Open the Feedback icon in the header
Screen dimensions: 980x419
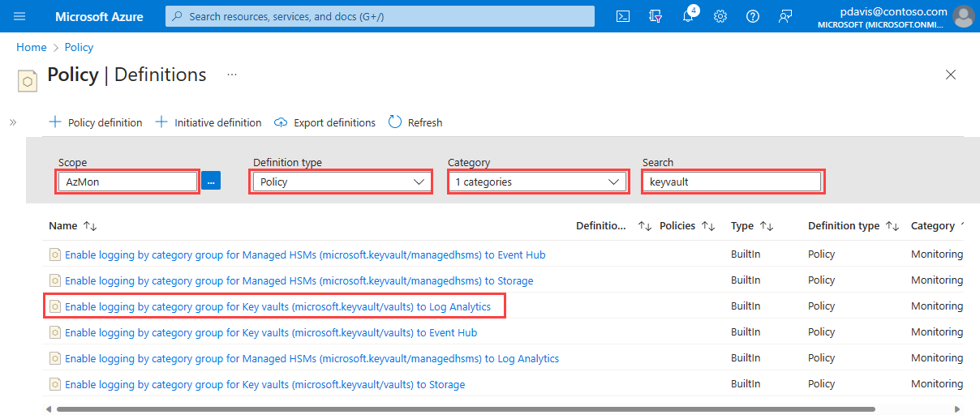tap(784, 16)
